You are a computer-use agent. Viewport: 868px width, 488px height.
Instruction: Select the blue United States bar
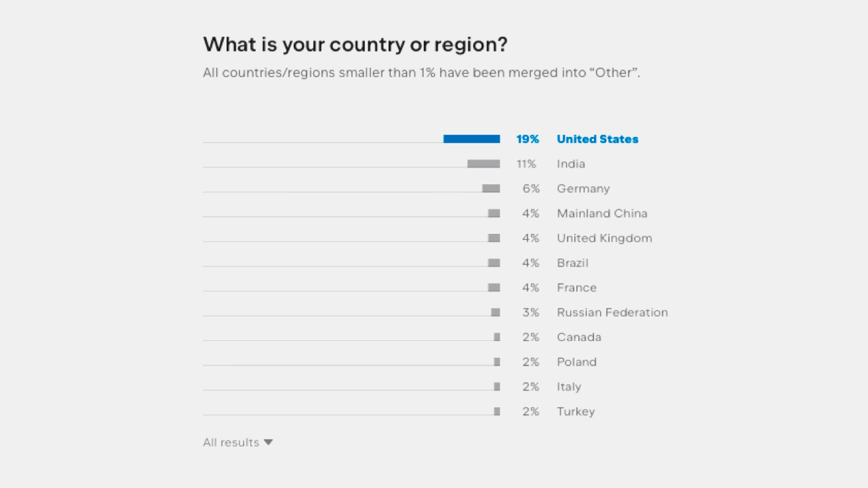pyautogui.click(x=472, y=139)
